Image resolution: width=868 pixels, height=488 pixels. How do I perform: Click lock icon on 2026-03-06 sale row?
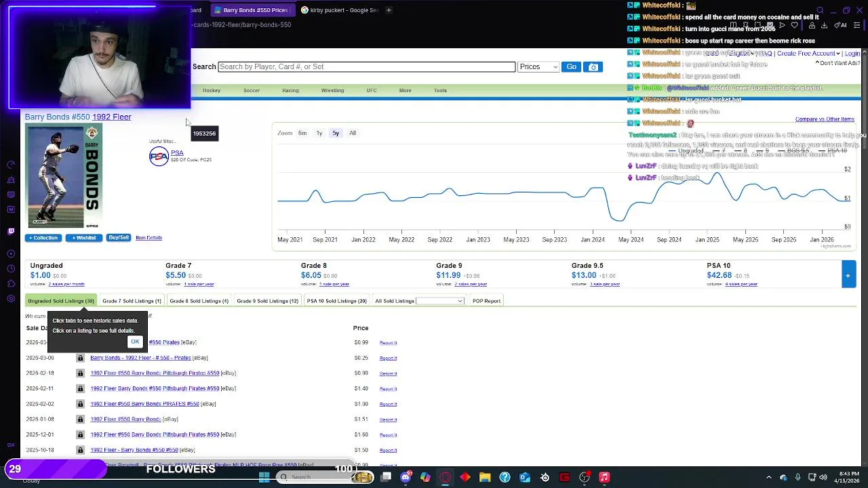click(x=80, y=358)
